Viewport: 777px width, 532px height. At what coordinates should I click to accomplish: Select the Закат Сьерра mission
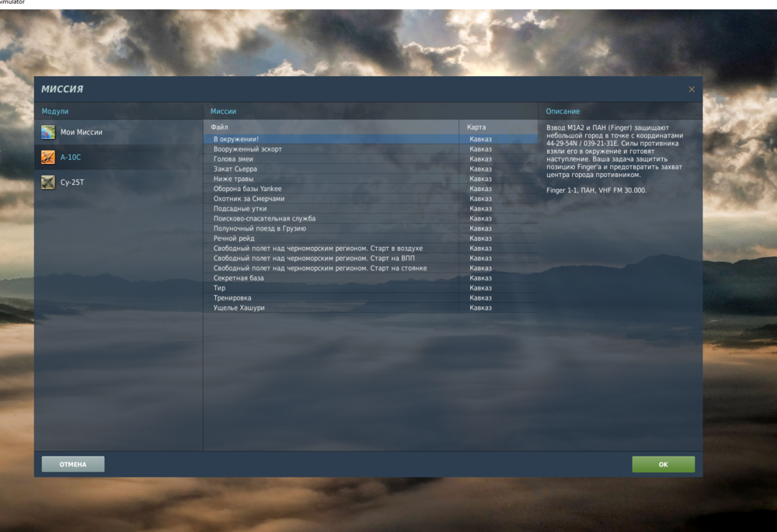coord(371,169)
